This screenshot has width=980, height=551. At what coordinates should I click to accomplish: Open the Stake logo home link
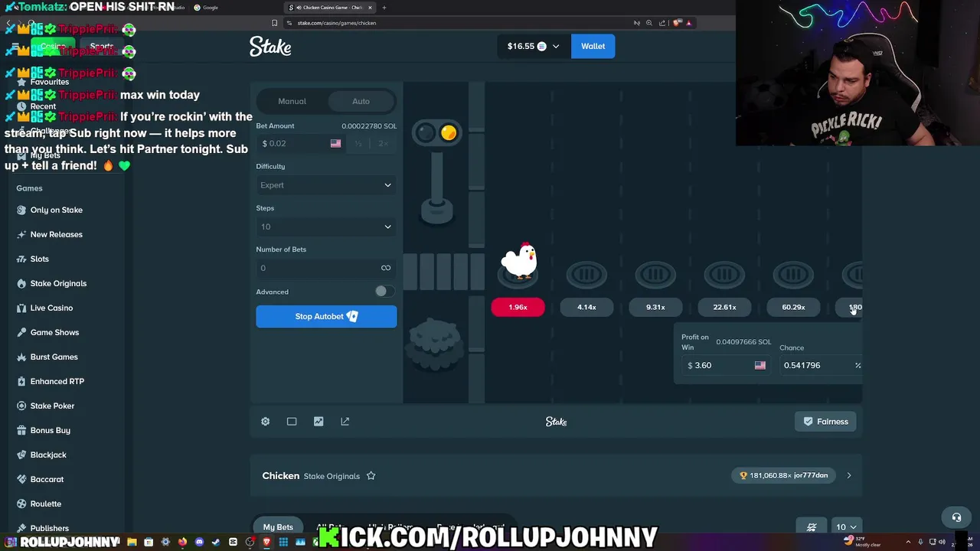(270, 47)
